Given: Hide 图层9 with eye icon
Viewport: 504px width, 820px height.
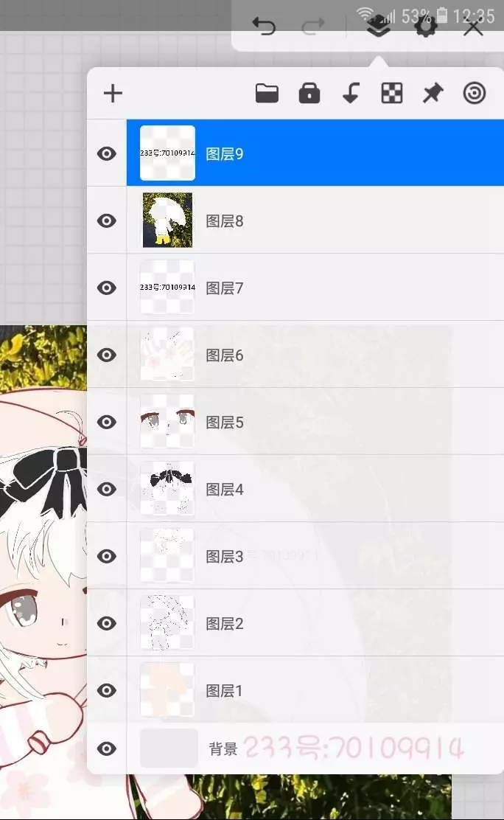Looking at the screenshot, I should (x=107, y=153).
